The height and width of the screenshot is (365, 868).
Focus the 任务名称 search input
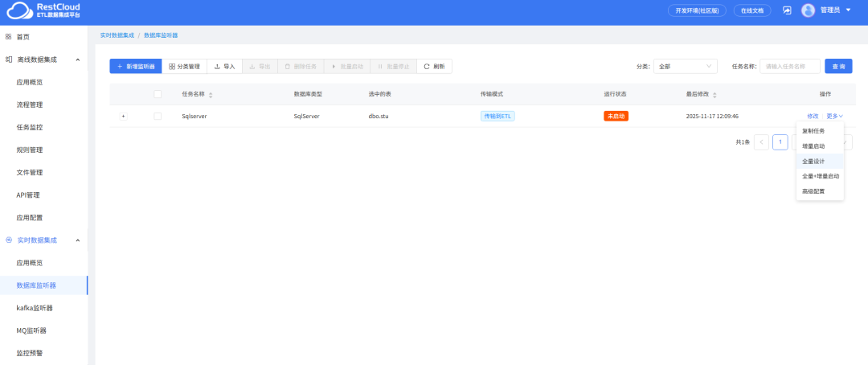click(x=790, y=67)
